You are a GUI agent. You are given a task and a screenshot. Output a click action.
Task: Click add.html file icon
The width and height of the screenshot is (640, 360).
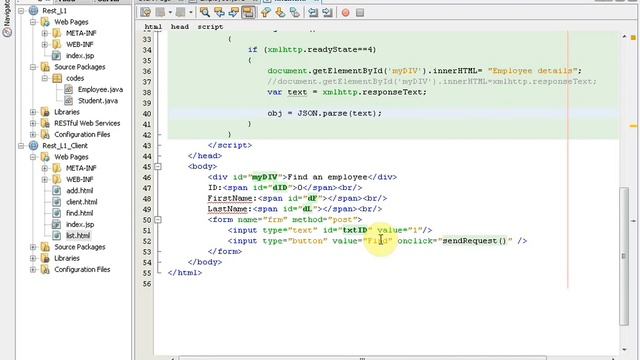[57, 191]
